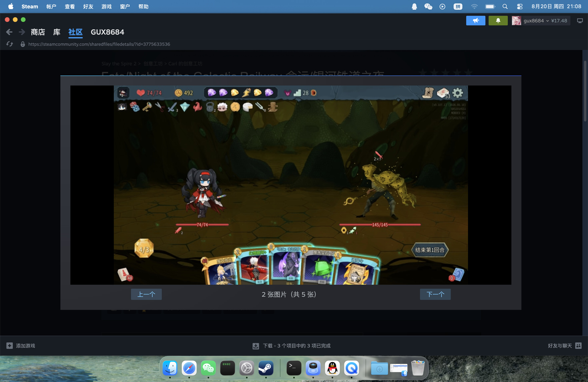Screen dimensions: 588x382
Task: Go to the 库 tab
Action: tap(57, 32)
